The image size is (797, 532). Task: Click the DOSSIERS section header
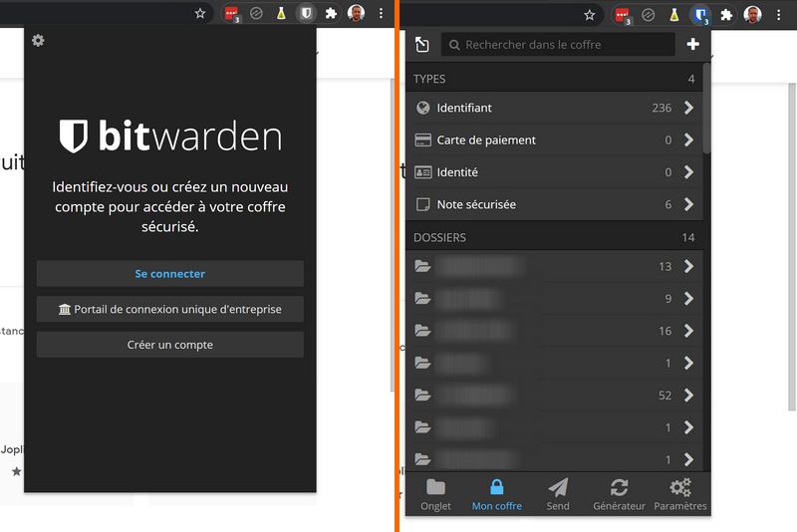tap(554, 237)
